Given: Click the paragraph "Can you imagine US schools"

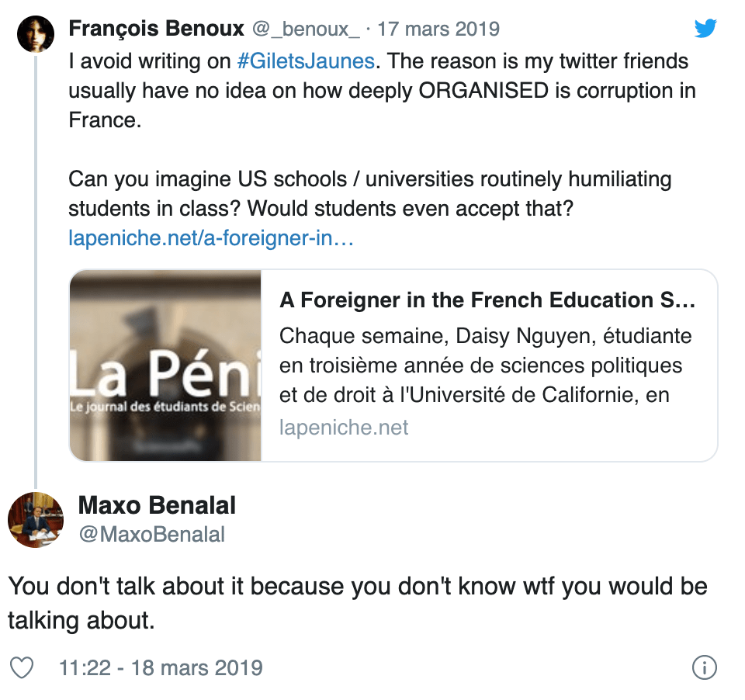Looking at the screenshot, I should pyautogui.click(x=369, y=195).
